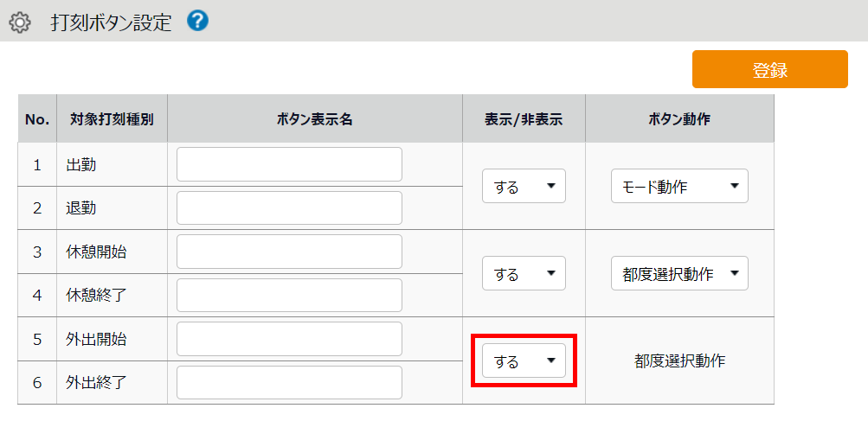Click the ボタン表示名 column header
The height and width of the screenshot is (421, 868).
[314, 119]
